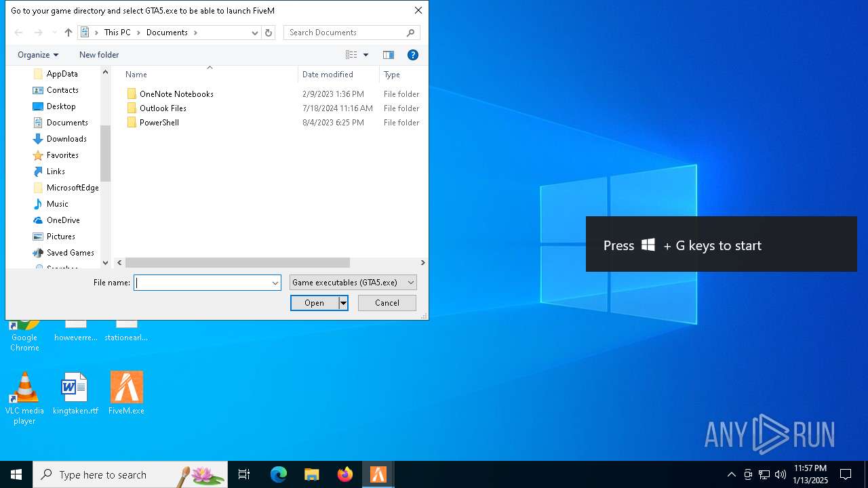Open the Game executables file type dropdown
Screen dimensions: 868x488
tap(353, 283)
